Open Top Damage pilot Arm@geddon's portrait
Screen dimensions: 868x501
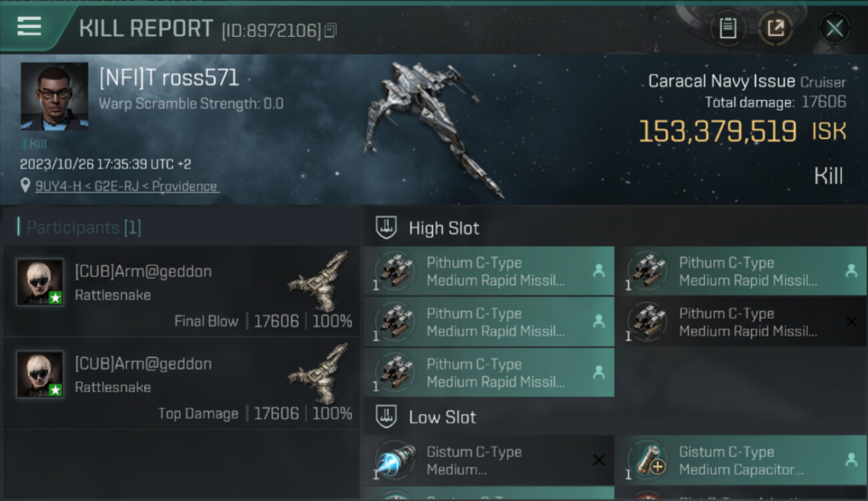click(40, 374)
